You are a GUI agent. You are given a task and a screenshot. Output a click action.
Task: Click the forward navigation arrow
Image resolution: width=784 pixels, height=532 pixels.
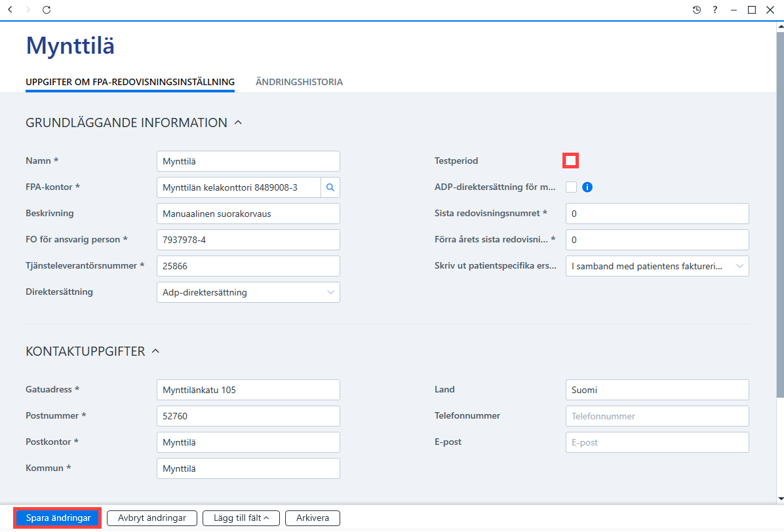click(x=28, y=9)
